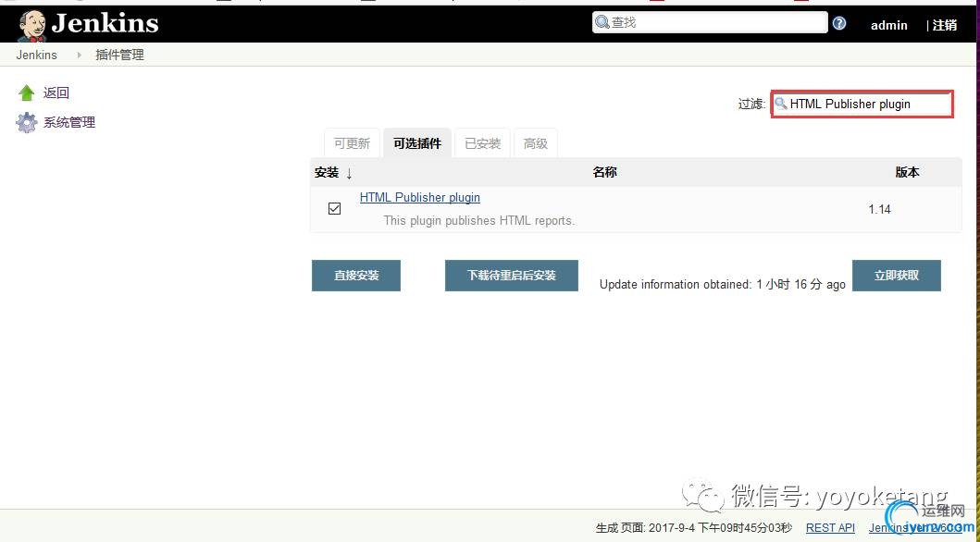Click the Jenkins title text in header

[105, 24]
